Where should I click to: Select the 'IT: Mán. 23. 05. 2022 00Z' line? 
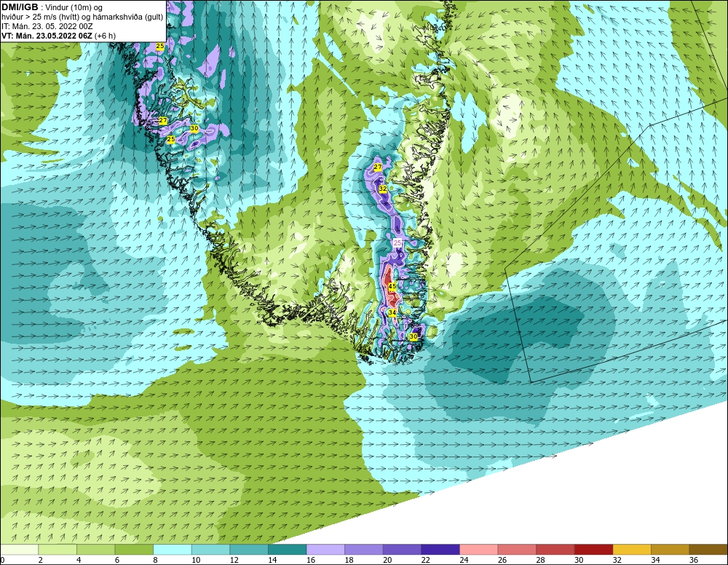click(47, 26)
